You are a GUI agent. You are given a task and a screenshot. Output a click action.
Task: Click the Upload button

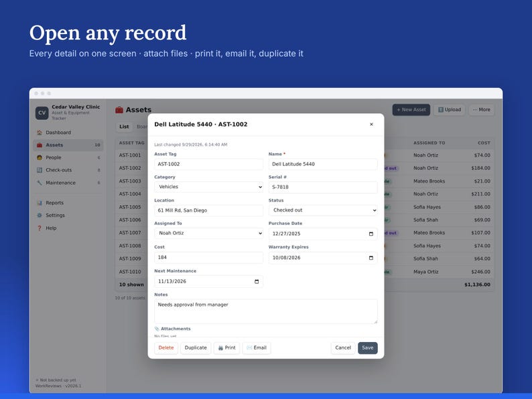click(x=450, y=110)
